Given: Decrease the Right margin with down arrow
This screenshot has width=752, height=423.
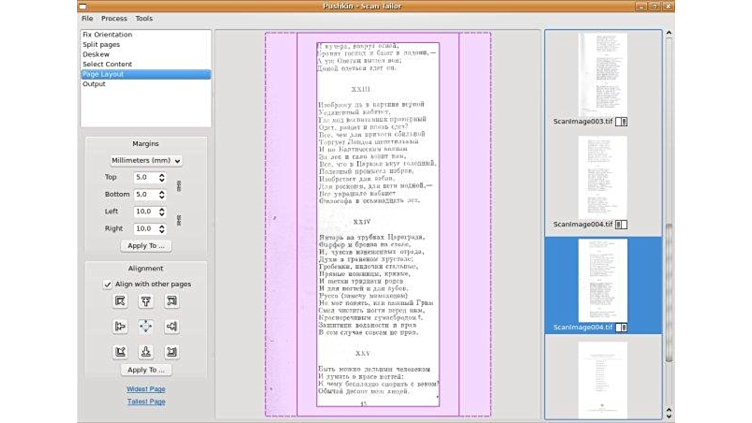Looking at the screenshot, I should pyautogui.click(x=162, y=232).
